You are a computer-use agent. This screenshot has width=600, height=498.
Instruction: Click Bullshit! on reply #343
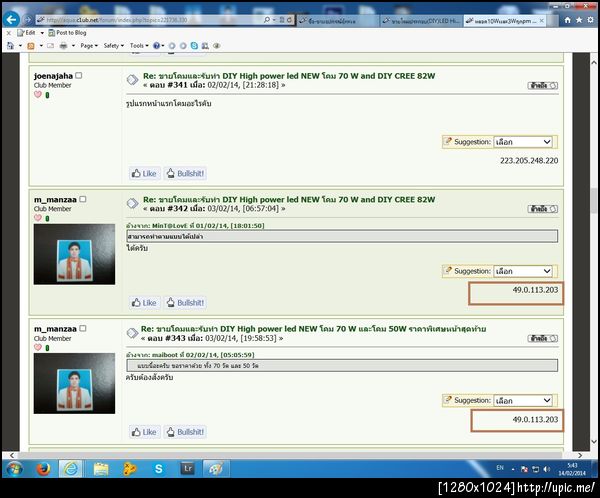[186, 432]
